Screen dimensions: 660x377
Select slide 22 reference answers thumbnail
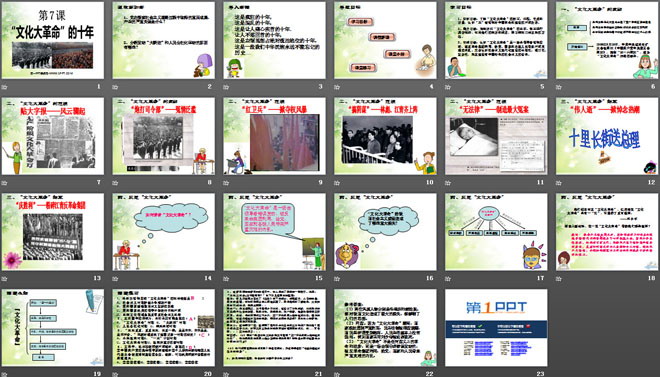(x=385, y=328)
